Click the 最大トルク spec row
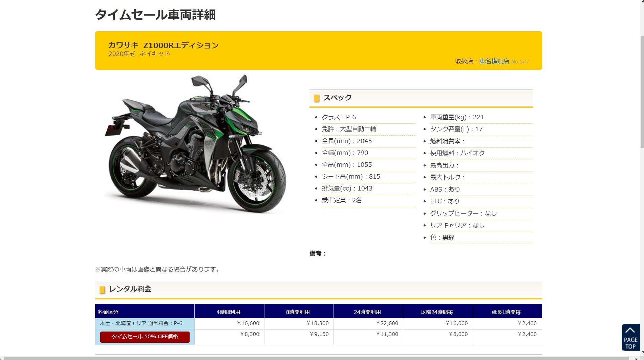 pos(481,177)
